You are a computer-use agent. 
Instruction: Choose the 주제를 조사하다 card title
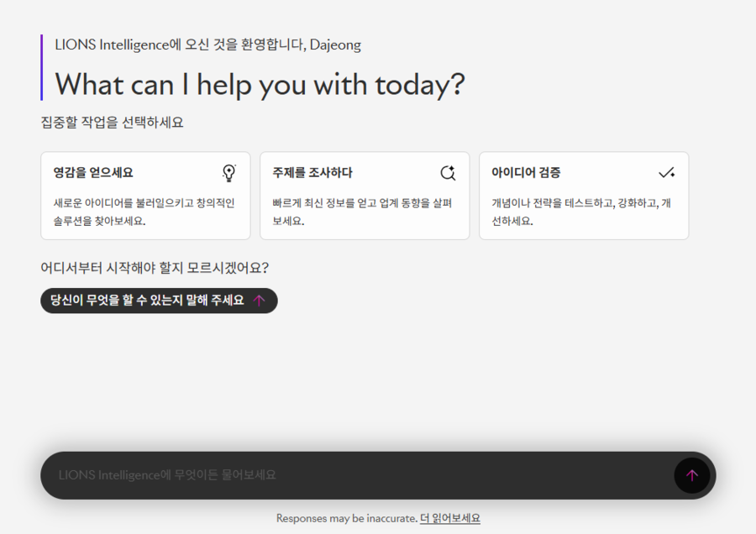[312, 173]
